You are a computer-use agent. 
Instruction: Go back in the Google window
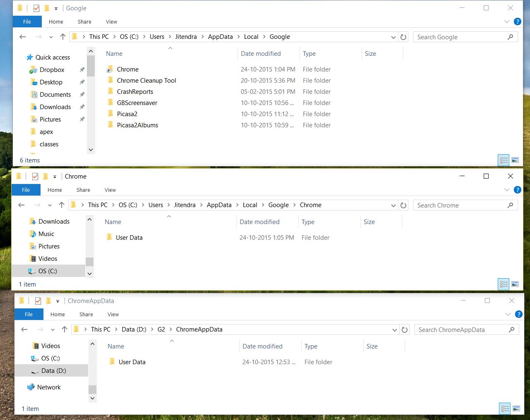tap(23, 37)
